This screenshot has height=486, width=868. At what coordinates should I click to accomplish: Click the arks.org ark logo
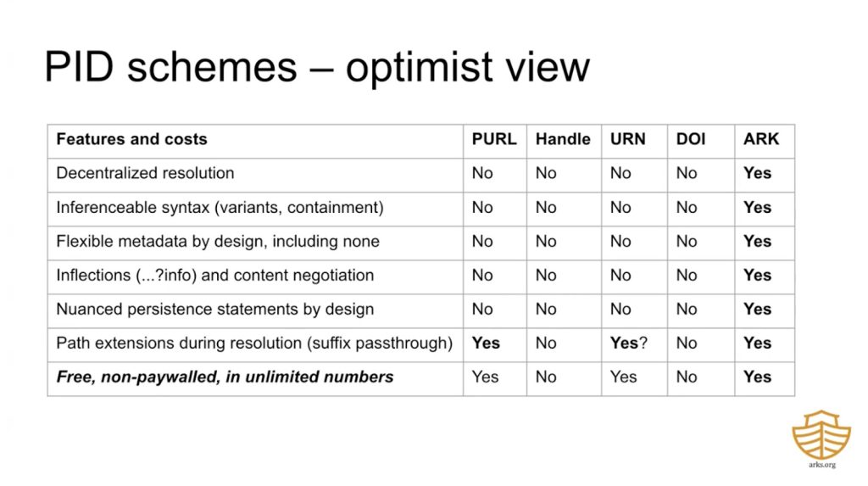point(821,434)
